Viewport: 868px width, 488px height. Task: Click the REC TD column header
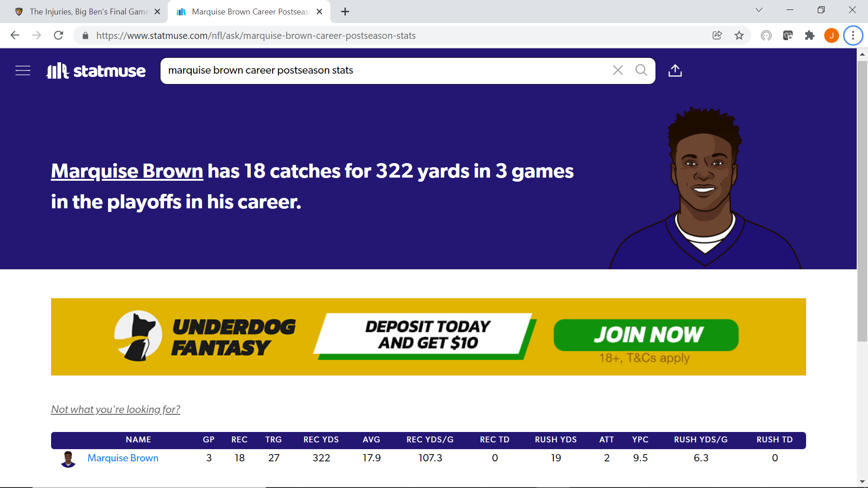(495, 440)
